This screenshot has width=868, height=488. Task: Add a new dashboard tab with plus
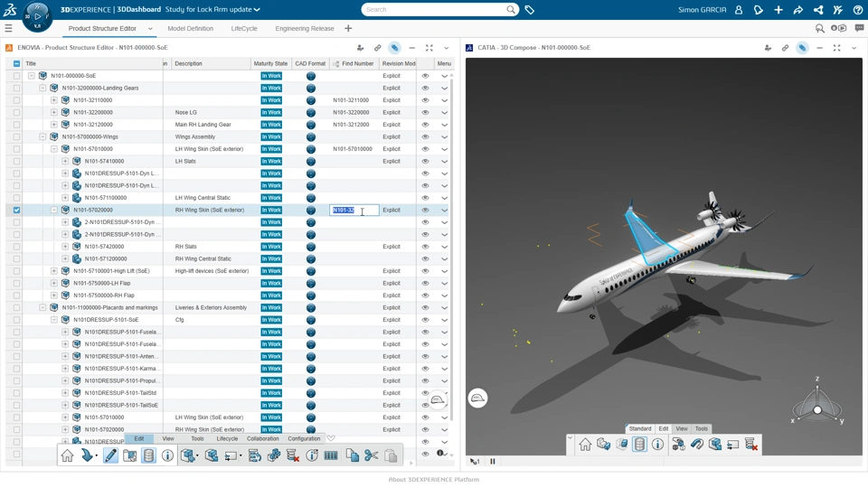click(348, 28)
